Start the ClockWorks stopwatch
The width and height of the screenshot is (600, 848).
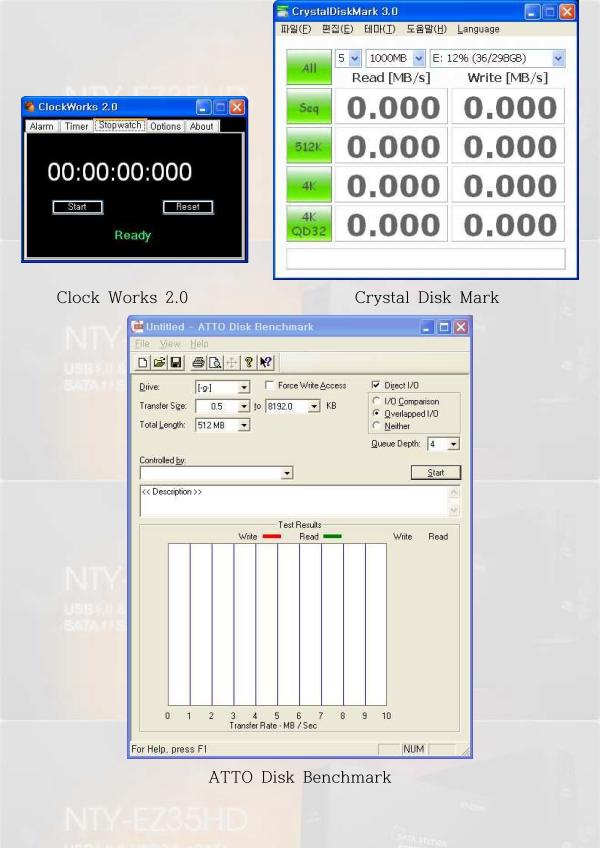[x=77, y=207]
